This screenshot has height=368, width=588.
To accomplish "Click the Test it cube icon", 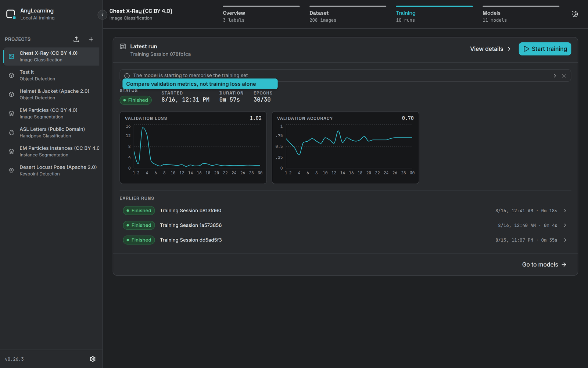I will click(x=11, y=75).
